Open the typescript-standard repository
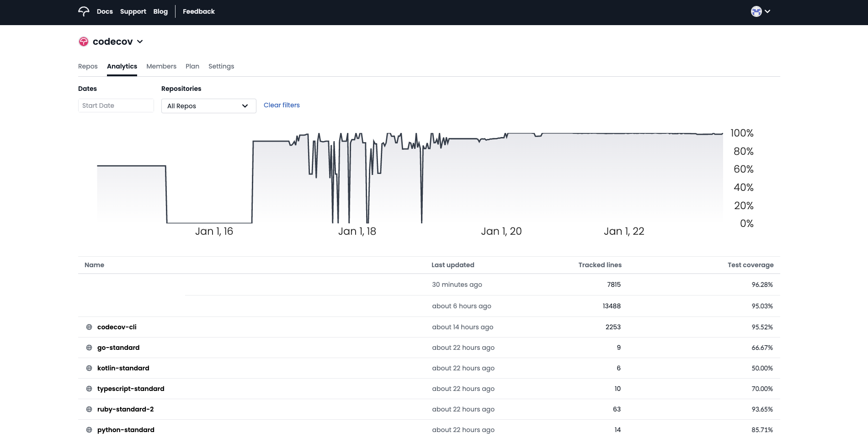The width and height of the screenshot is (868, 438). pyautogui.click(x=131, y=389)
